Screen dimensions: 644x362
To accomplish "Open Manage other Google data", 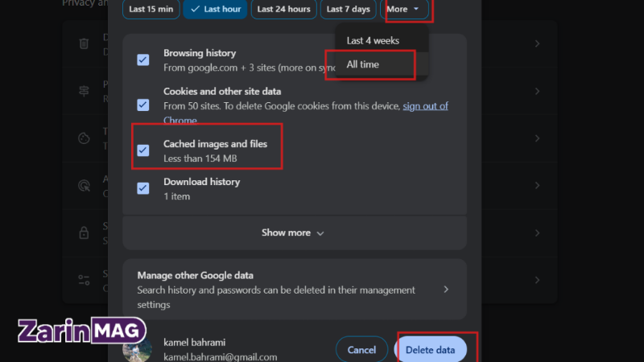I will pyautogui.click(x=294, y=290).
